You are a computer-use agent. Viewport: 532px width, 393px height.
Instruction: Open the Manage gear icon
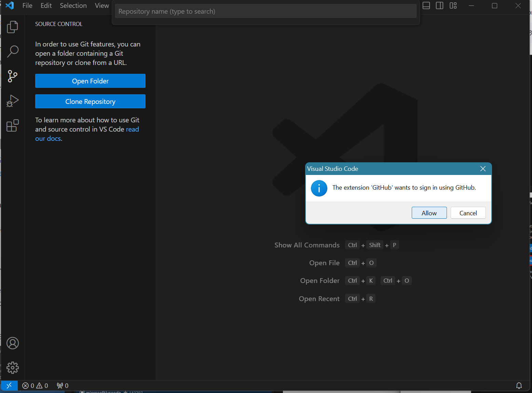(13, 368)
